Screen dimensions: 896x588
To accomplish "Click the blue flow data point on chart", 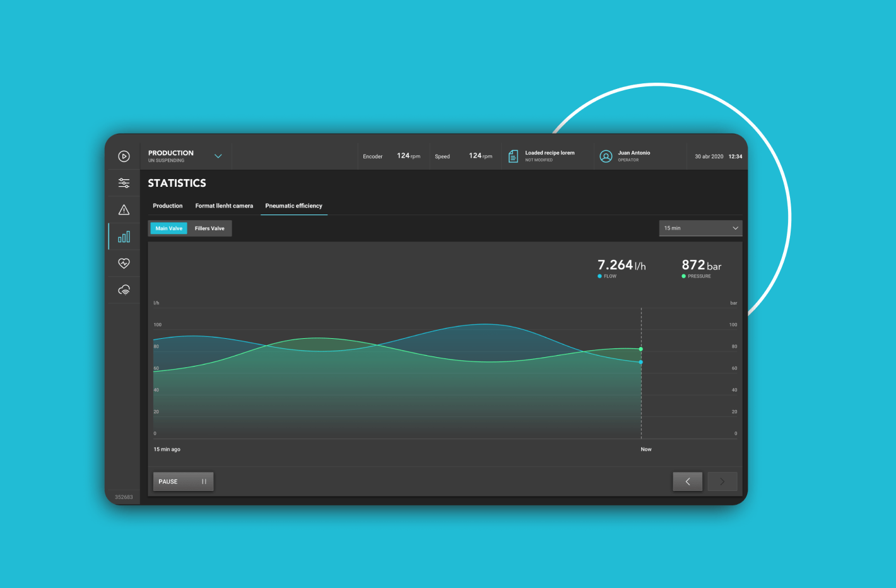I will 641,362.
